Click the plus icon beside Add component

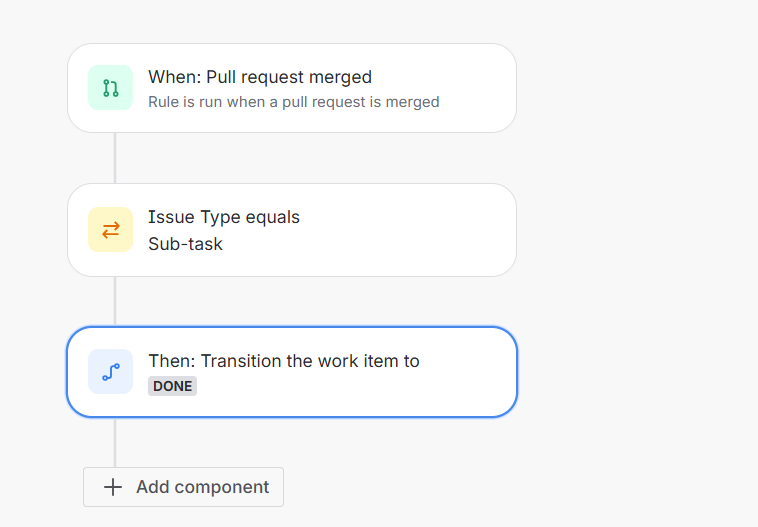[x=114, y=487]
